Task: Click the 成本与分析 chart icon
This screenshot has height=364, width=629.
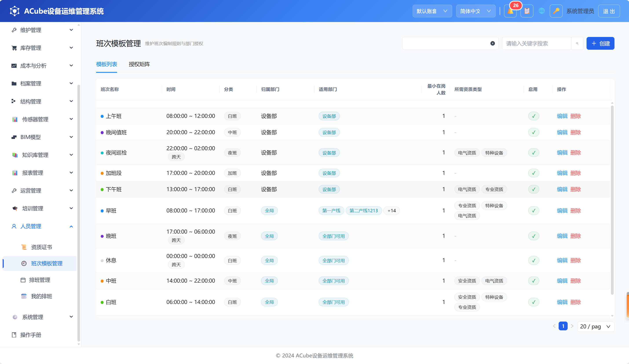Action: (14, 66)
